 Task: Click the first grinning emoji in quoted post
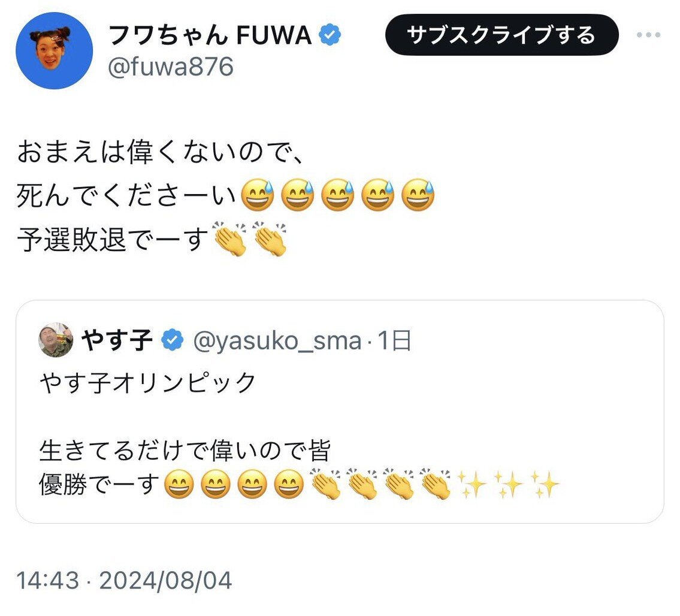[x=179, y=485]
